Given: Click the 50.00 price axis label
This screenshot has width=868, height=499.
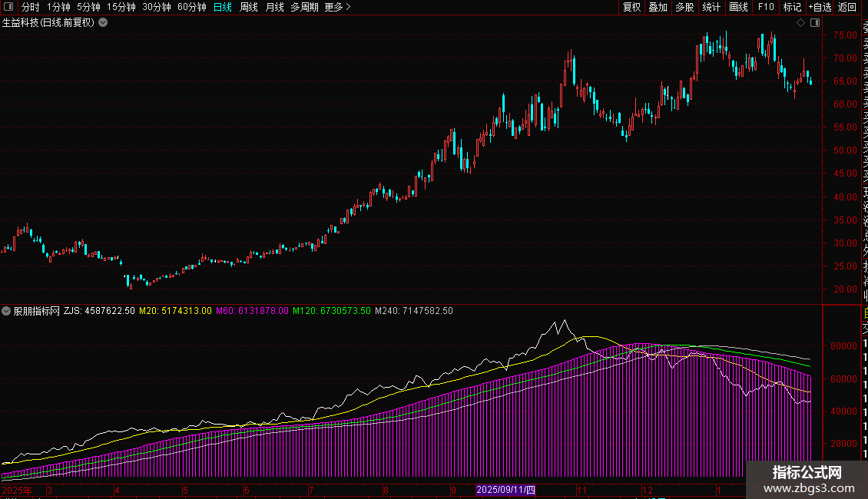Looking at the screenshot, I should click(x=845, y=150).
